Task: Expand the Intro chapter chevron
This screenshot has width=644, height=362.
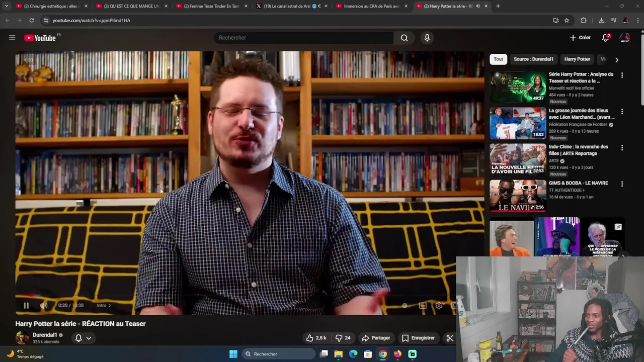Action: click(109, 305)
